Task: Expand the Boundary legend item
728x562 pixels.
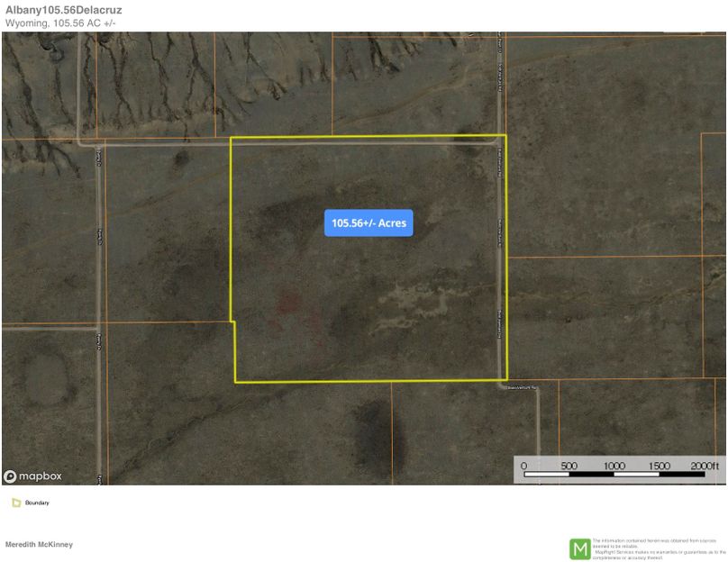Action: (37, 503)
